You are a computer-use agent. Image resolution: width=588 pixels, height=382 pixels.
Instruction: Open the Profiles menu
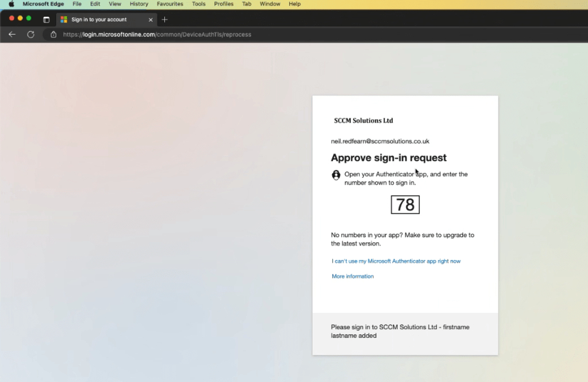[x=224, y=4]
